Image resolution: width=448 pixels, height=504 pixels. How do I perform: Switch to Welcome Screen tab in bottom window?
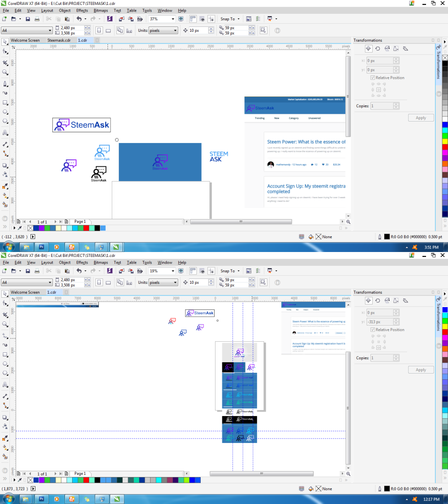tap(25, 292)
